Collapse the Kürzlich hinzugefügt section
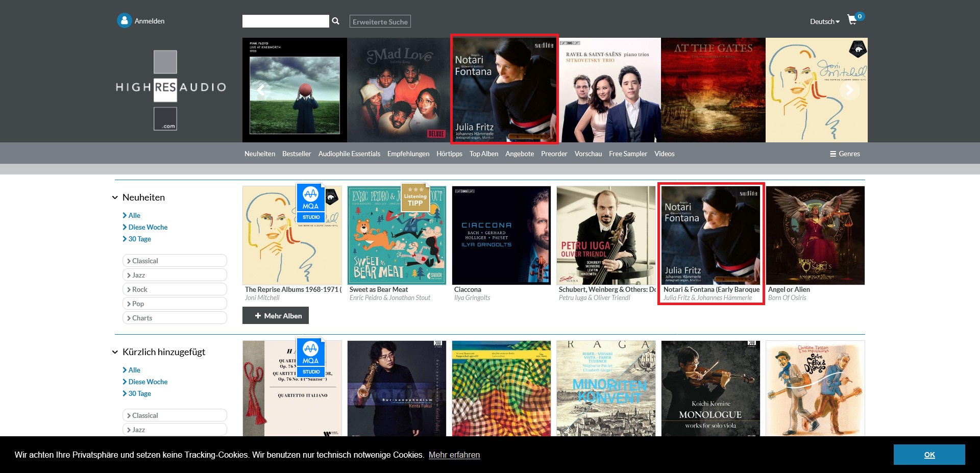The image size is (980, 473). click(115, 352)
